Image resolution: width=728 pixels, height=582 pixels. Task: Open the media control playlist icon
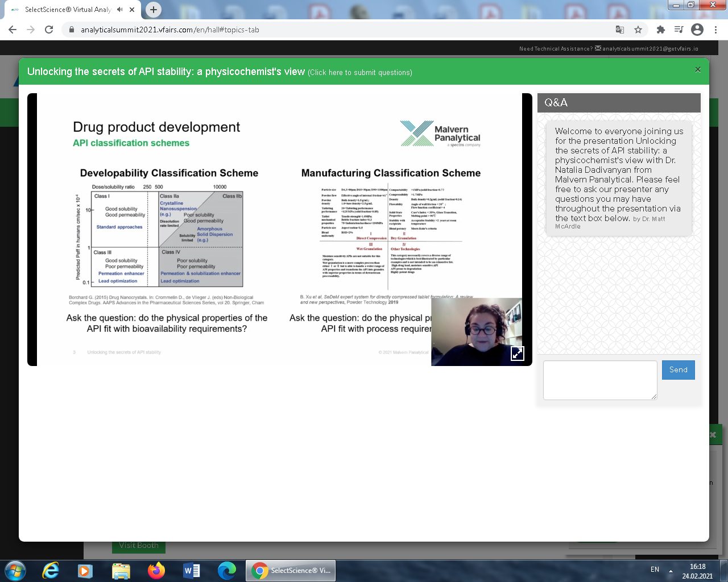tap(679, 30)
